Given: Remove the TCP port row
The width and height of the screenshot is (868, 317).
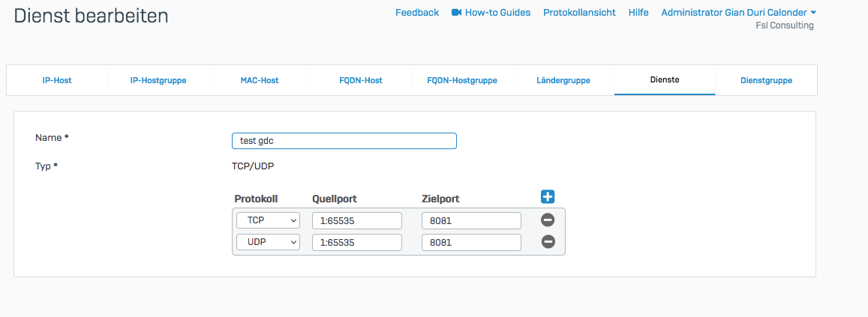Looking at the screenshot, I should point(548,220).
